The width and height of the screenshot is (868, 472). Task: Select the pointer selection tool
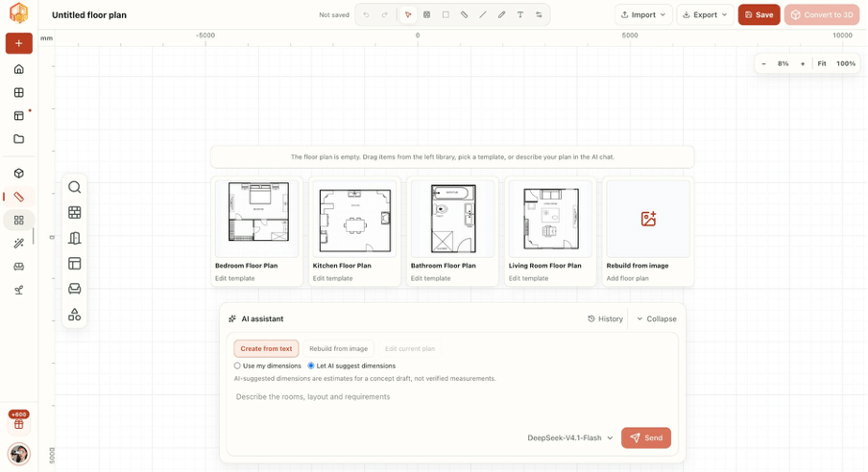point(408,15)
